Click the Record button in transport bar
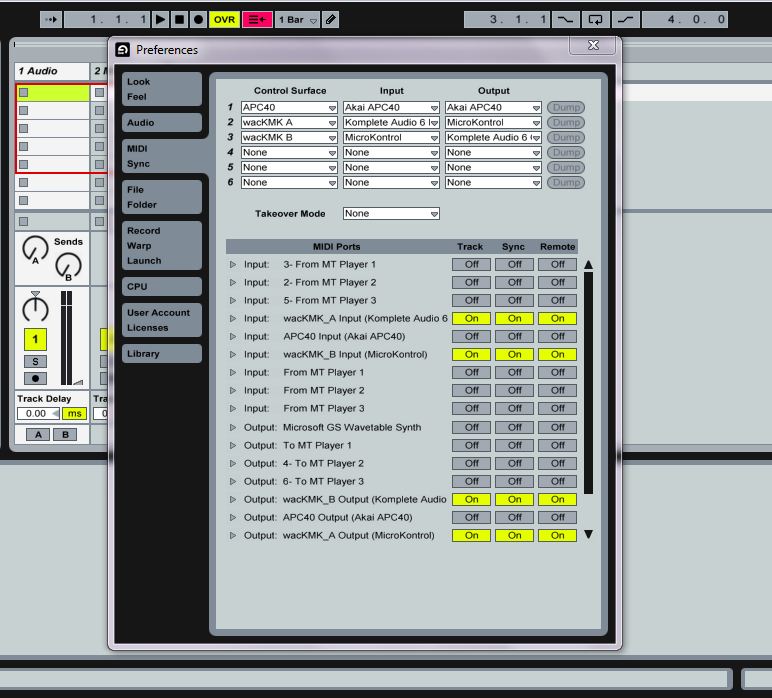This screenshot has width=772, height=698. tap(198, 20)
